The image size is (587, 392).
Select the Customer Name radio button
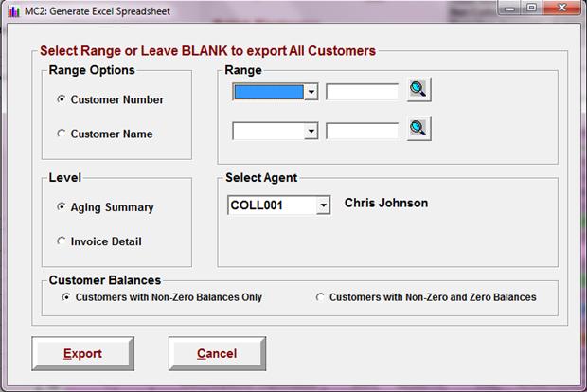tap(62, 134)
